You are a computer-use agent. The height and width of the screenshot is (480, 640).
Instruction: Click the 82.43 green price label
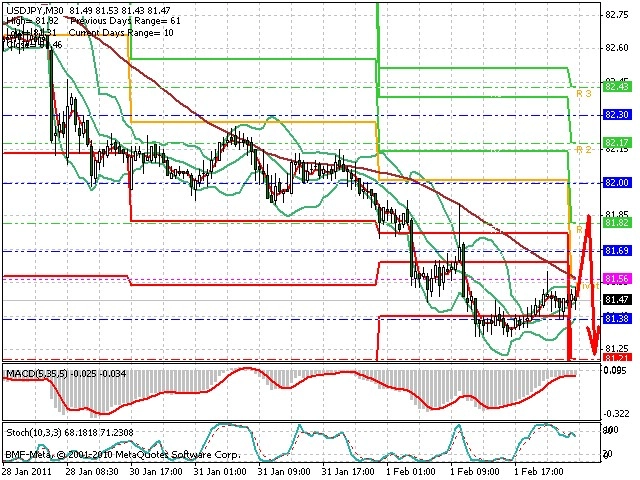(617, 87)
